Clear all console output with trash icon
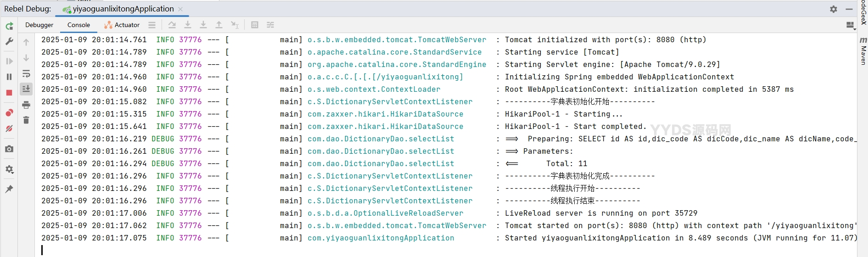The height and width of the screenshot is (257, 868). [26, 120]
